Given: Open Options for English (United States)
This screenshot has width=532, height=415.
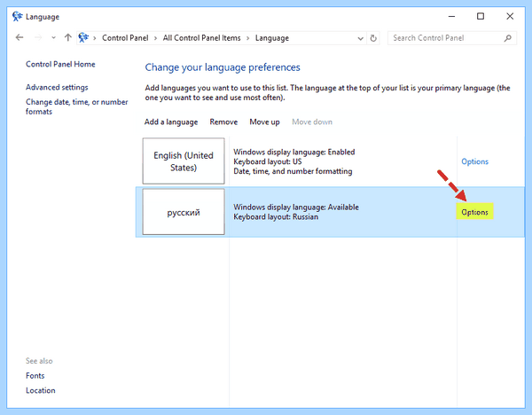Looking at the screenshot, I should coord(474,161).
